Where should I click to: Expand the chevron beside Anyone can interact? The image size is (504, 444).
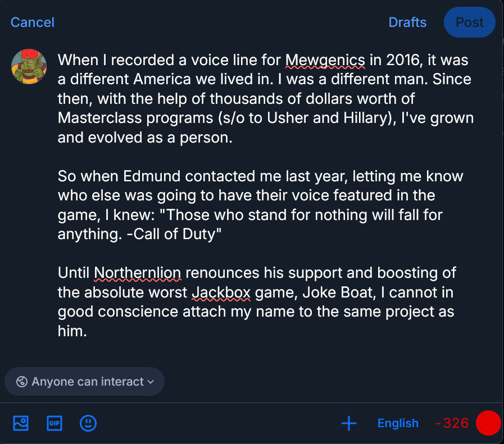[x=151, y=382]
